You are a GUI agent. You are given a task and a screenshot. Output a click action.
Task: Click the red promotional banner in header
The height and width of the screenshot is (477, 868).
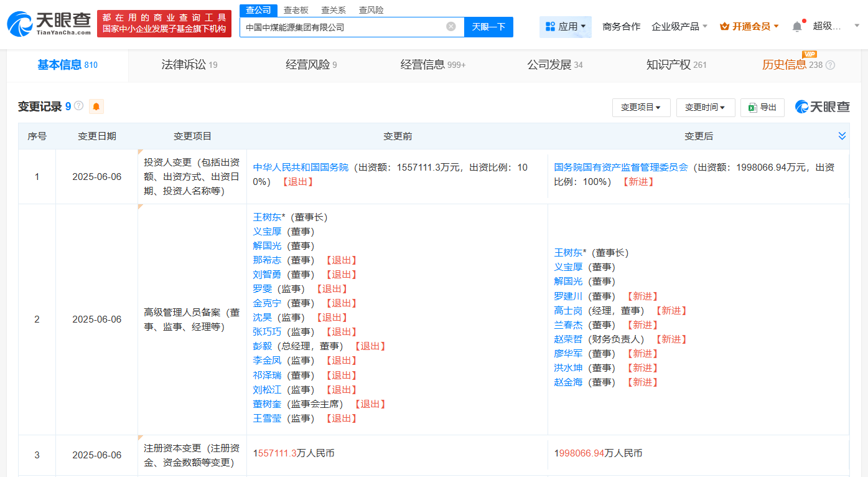(164, 24)
